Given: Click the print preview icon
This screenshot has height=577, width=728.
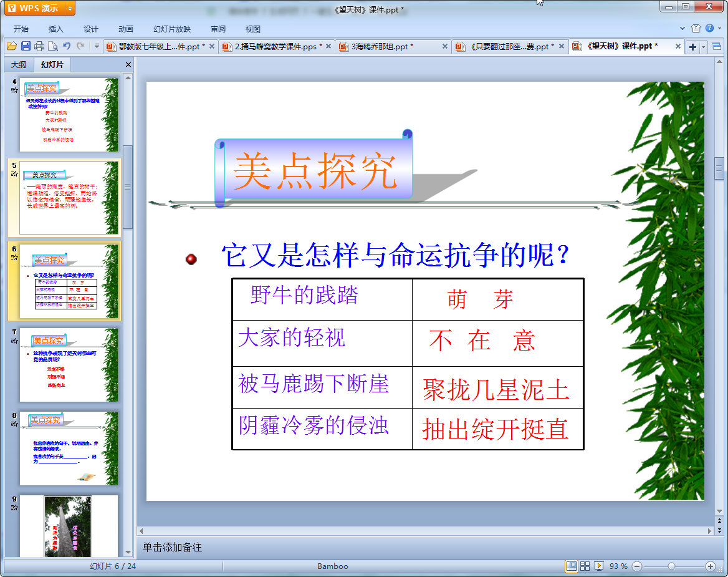Looking at the screenshot, I should click(x=53, y=46).
